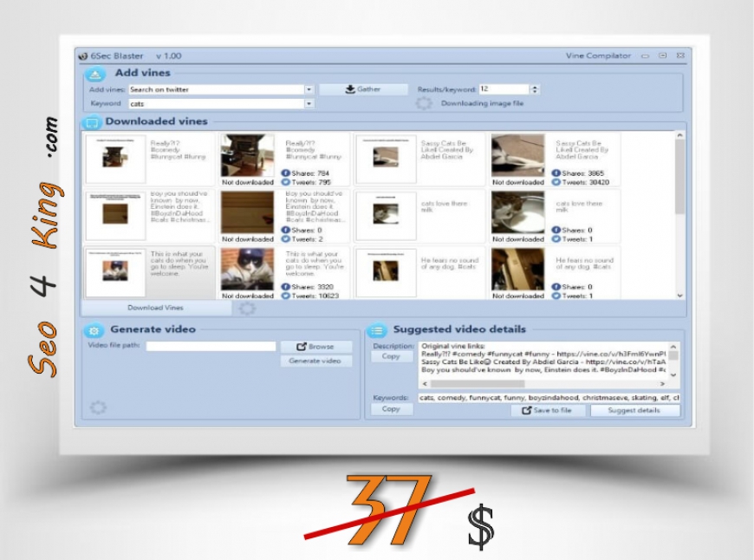The width and height of the screenshot is (754, 560).
Task: Click the Vine Compilator title text
Action: [x=598, y=55]
